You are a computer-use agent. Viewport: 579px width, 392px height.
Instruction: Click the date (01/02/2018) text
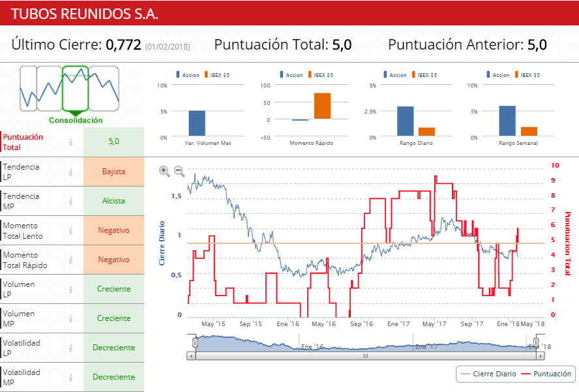[x=168, y=47]
